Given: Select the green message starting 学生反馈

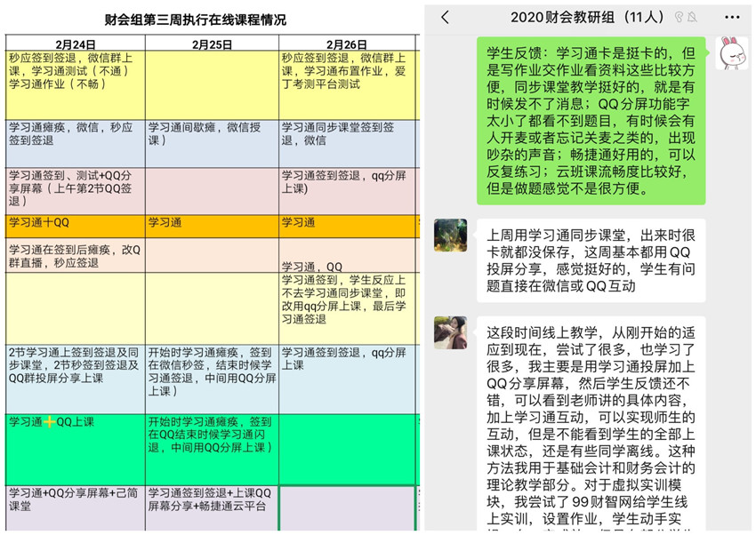Looking at the screenshot, I should point(591,121).
